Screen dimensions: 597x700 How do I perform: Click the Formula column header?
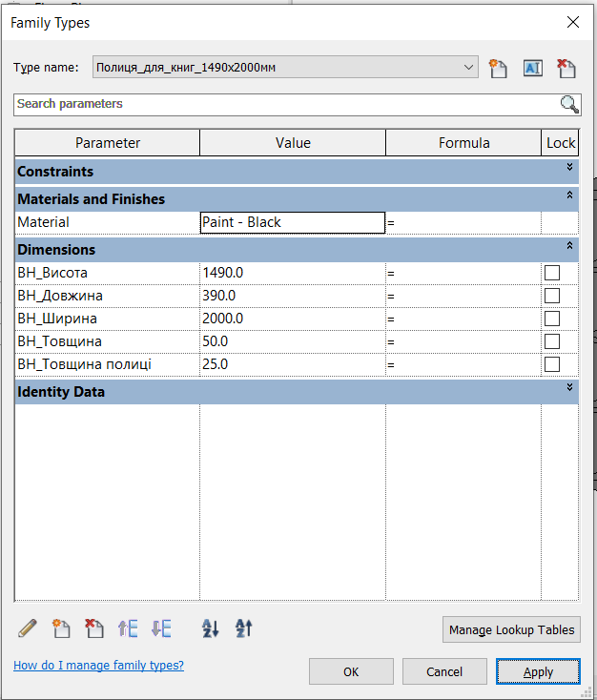463,143
